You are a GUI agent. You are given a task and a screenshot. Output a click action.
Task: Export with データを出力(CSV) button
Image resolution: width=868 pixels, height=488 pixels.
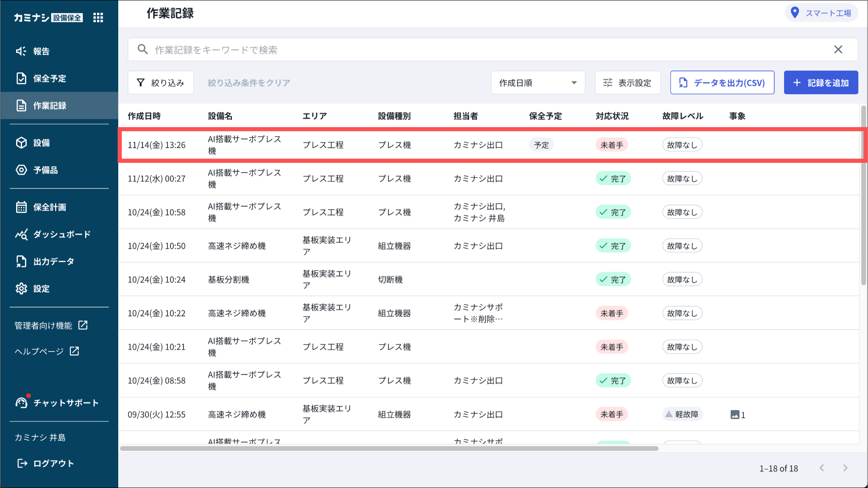(x=722, y=83)
